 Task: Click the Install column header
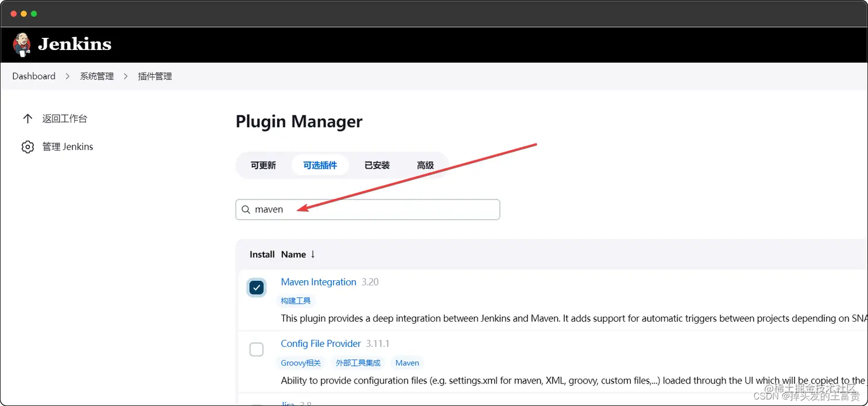262,254
